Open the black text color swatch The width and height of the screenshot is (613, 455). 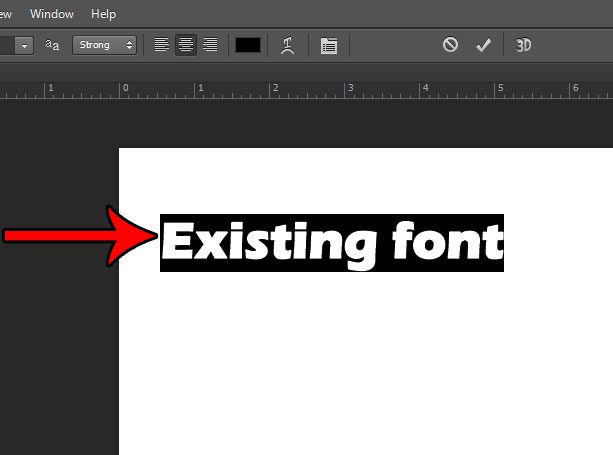click(x=248, y=45)
